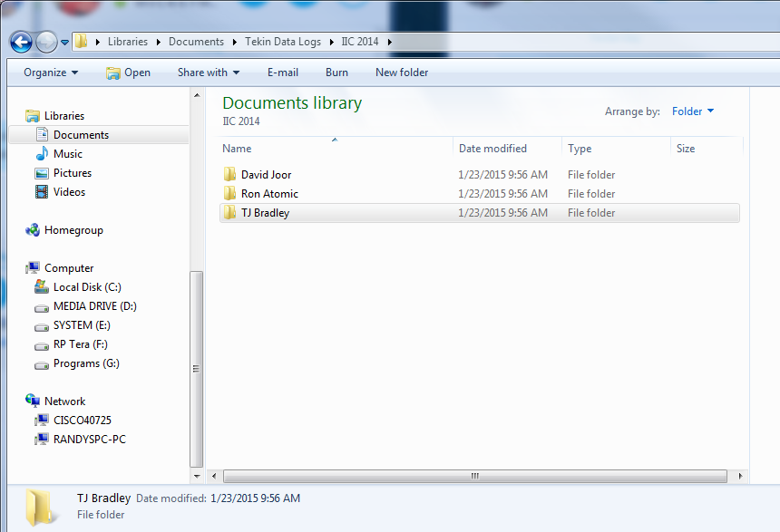
Task: Open network computer CISCO40725
Action: tap(82, 421)
